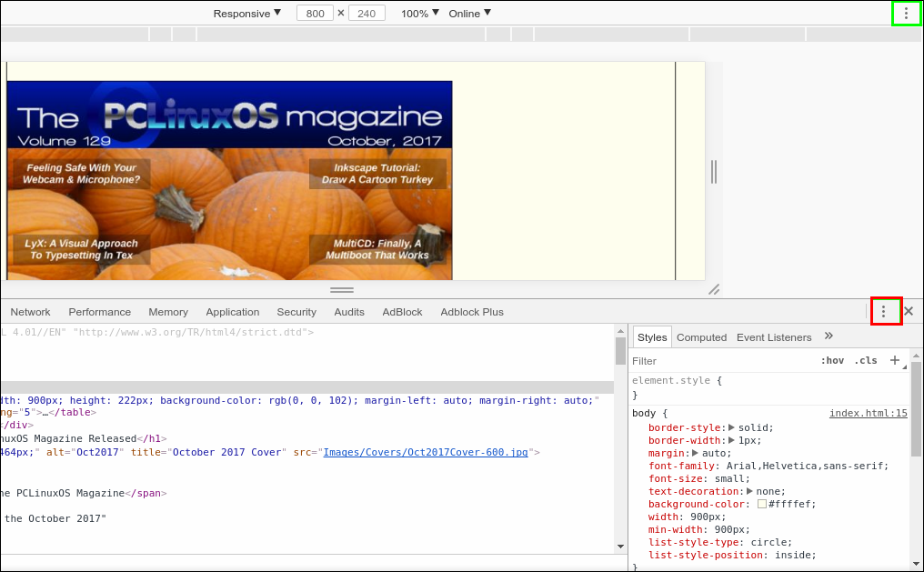
Task: Select the Magazine Released h1 line
Action: (x=84, y=438)
